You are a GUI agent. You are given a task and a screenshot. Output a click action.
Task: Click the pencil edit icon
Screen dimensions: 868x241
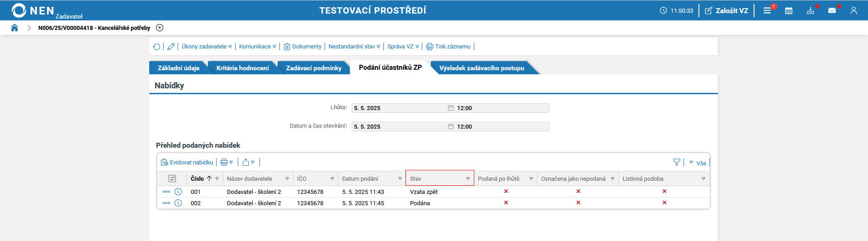pos(171,47)
